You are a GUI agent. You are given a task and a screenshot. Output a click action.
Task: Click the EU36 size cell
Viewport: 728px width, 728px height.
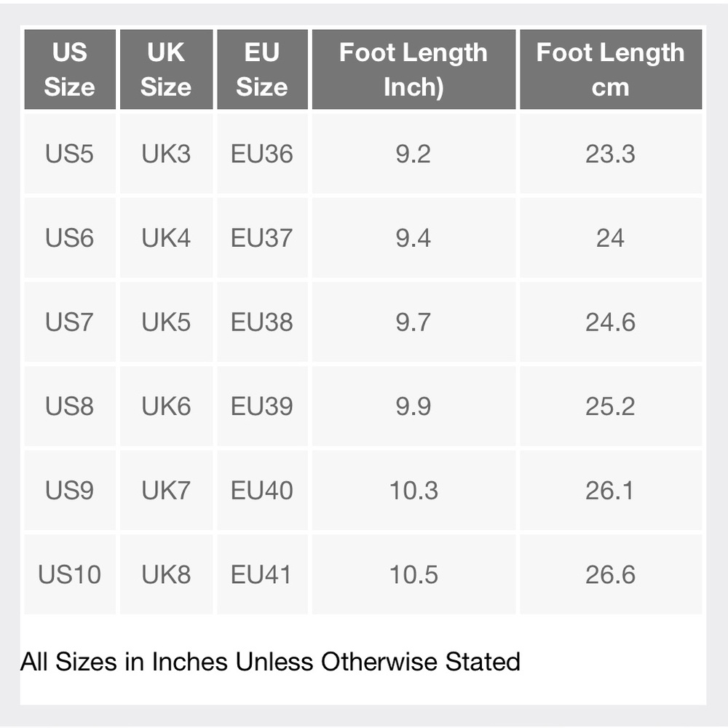coord(262,154)
